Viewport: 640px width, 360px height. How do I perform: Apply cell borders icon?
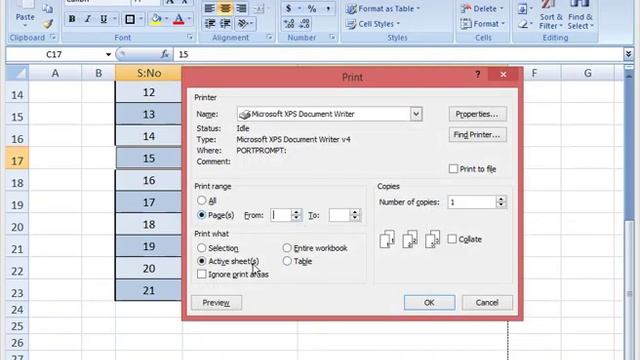pyautogui.click(x=130, y=19)
